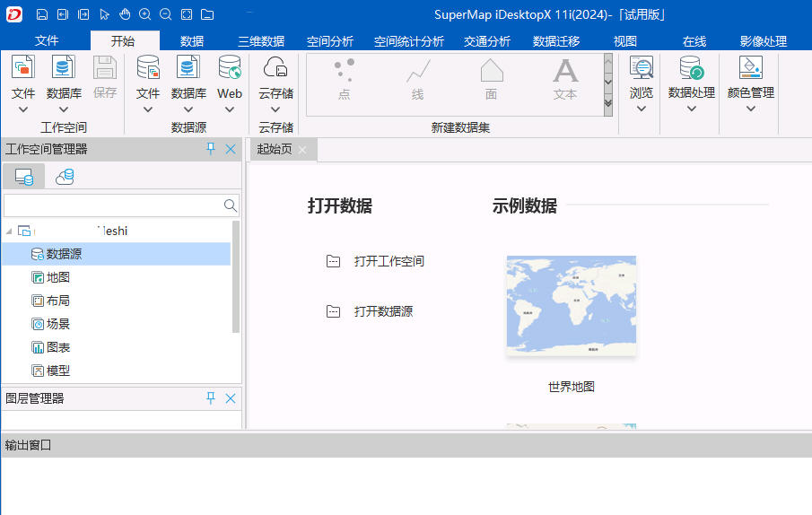This screenshot has width=812, height=515.
Task: Expand the 数据处理 dropdown arrow
Action: 691,109
